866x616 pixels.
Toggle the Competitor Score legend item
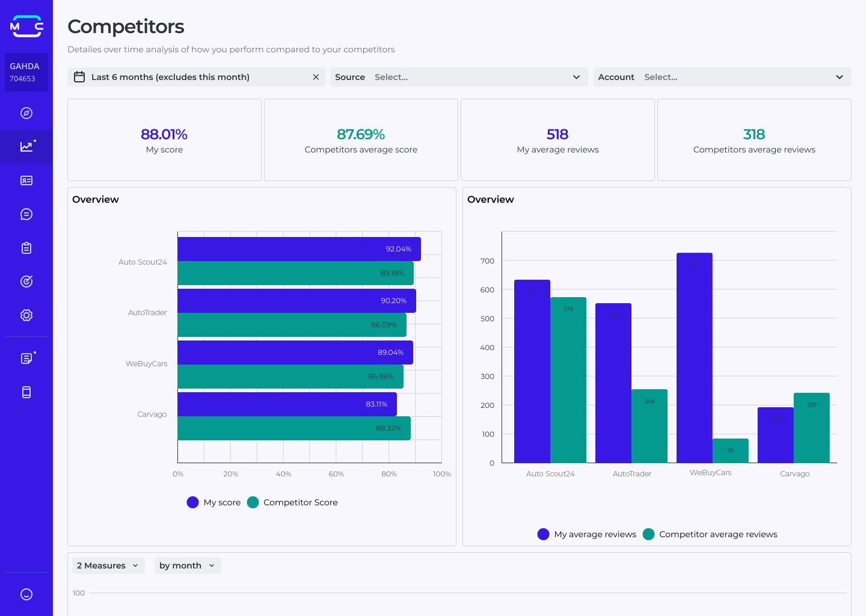(x=292, y=502)
